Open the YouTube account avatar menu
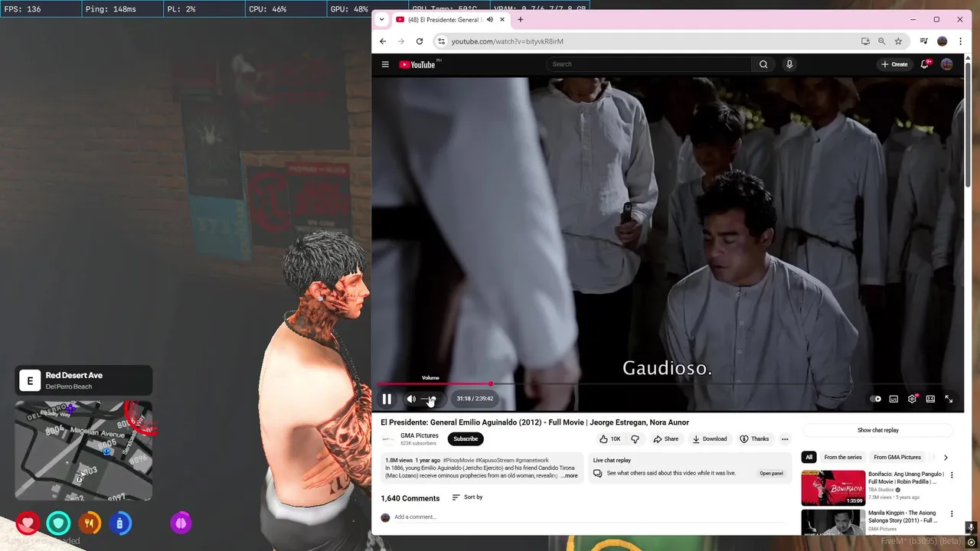 pyautogui.click(x=947, y=64)
